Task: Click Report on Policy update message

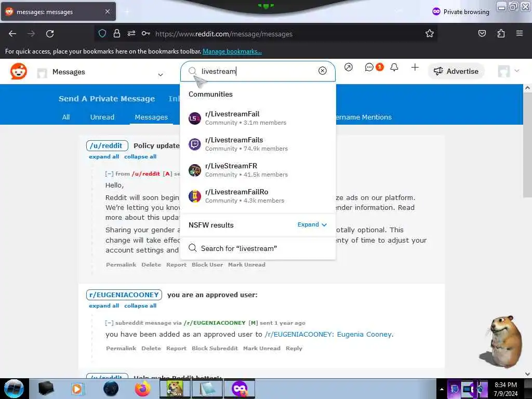Action: (x=177, y=264)
